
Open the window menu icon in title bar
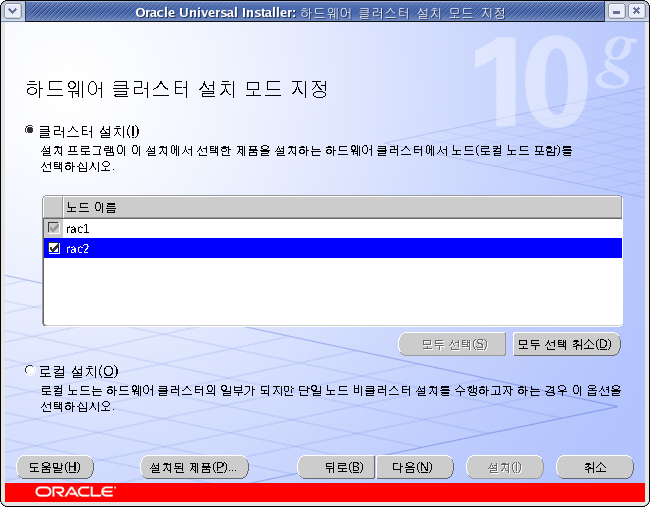[x=12, y=11]
